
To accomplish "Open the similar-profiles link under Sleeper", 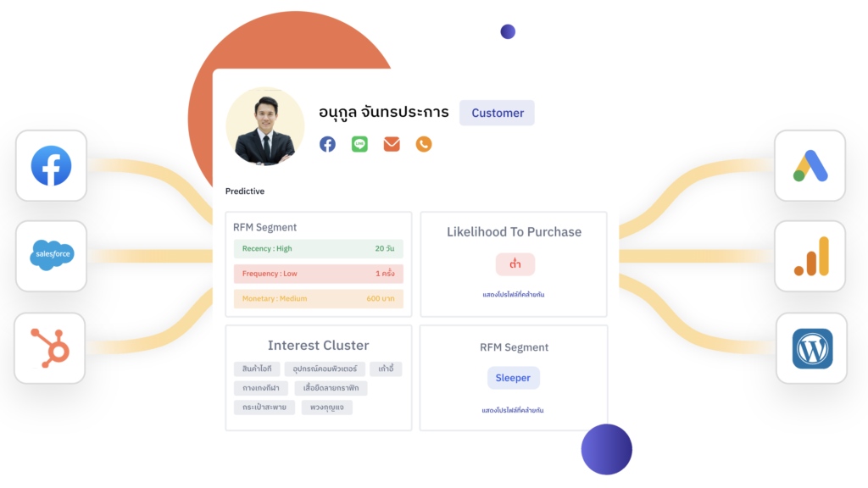I will [513, 410].
